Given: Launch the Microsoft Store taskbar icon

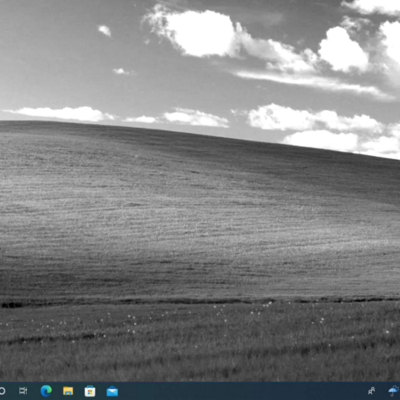Looking at the screenshot, I should tap(90, 391).
